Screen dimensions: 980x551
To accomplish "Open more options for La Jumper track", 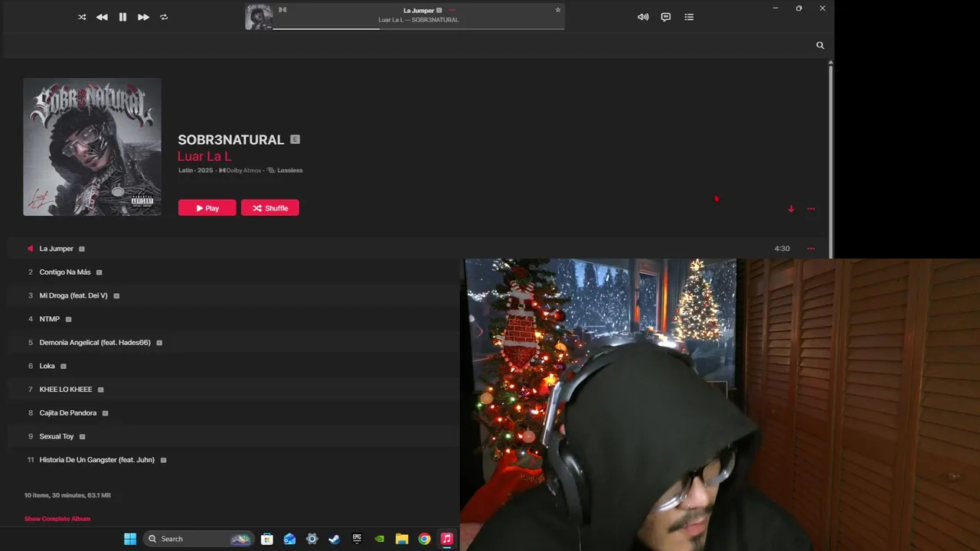I will [811, 249].
